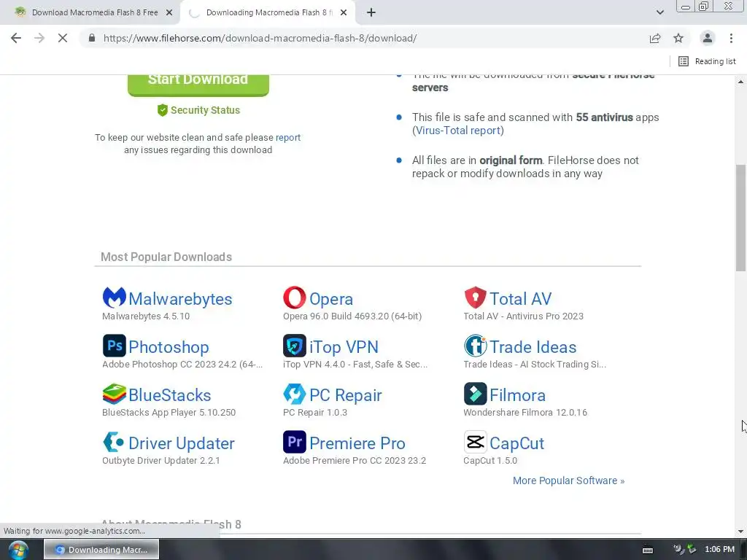747x560 pixels.
Task: Open the Premiere Pro title link
Action: 357,443
